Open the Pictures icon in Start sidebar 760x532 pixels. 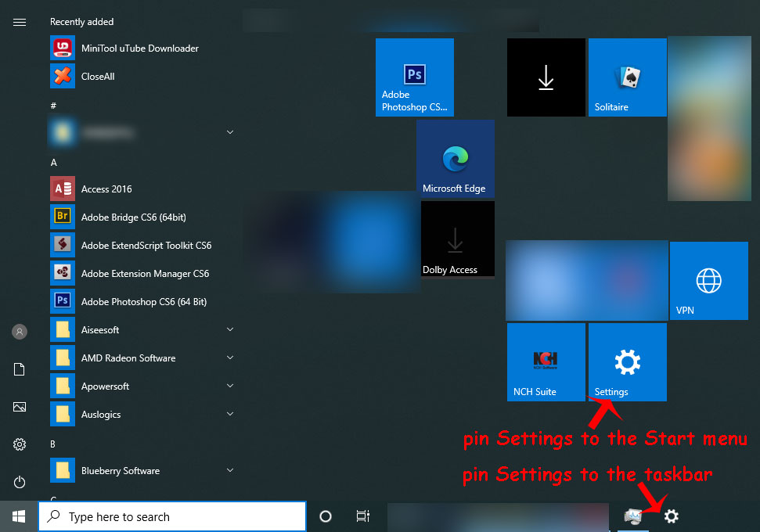point(20,407)
